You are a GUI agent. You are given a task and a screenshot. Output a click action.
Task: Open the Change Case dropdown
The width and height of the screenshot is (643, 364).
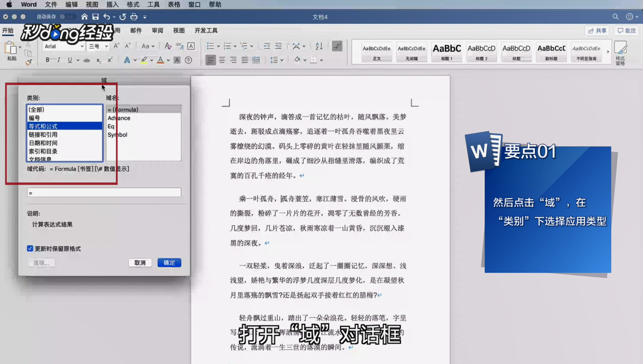point(148,46)
